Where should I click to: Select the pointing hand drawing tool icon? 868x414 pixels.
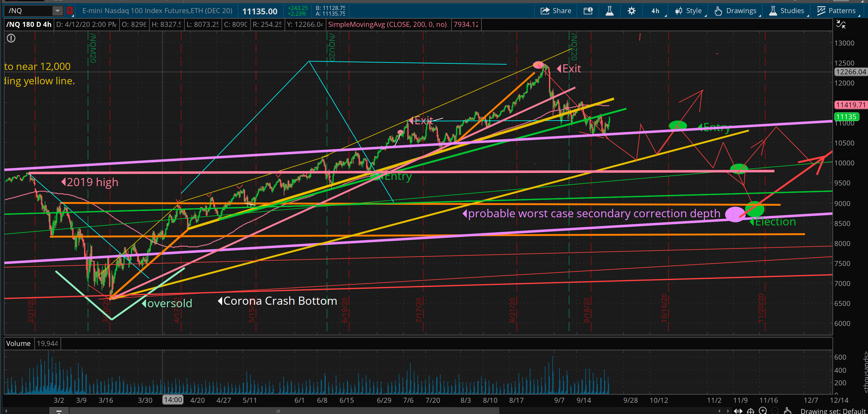pyautogui.click(x=788, y=410)
